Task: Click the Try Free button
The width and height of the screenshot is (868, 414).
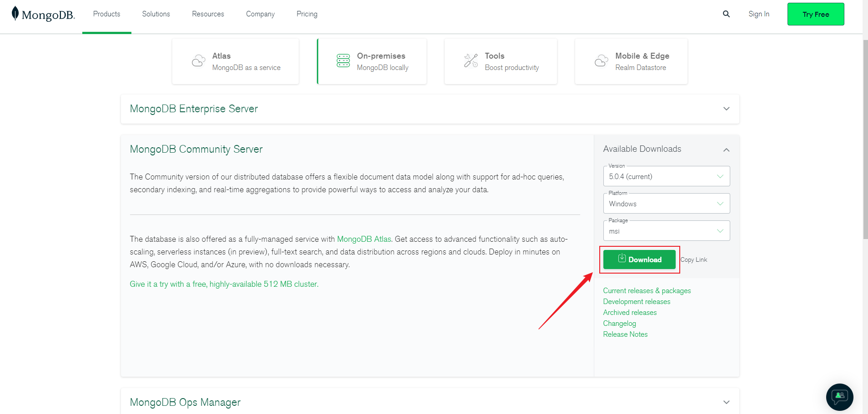Action: pos(815,14)
